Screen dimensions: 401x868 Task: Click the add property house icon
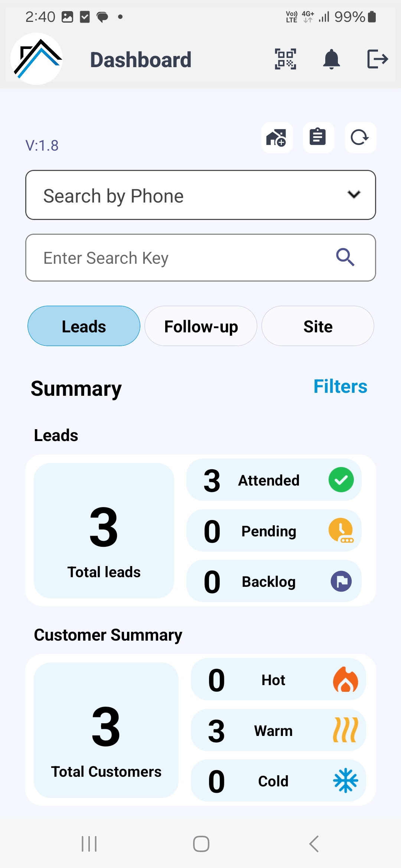coord(277,138)
